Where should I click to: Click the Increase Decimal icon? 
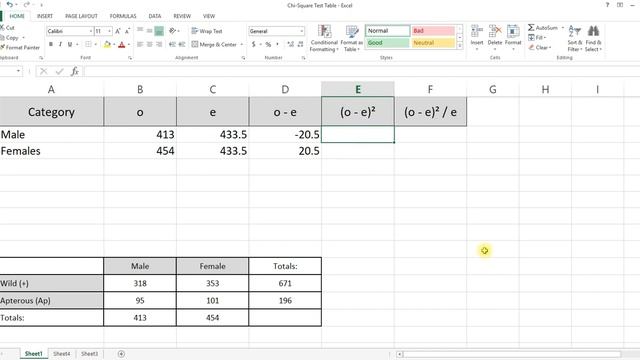click(x=291, y=44)
